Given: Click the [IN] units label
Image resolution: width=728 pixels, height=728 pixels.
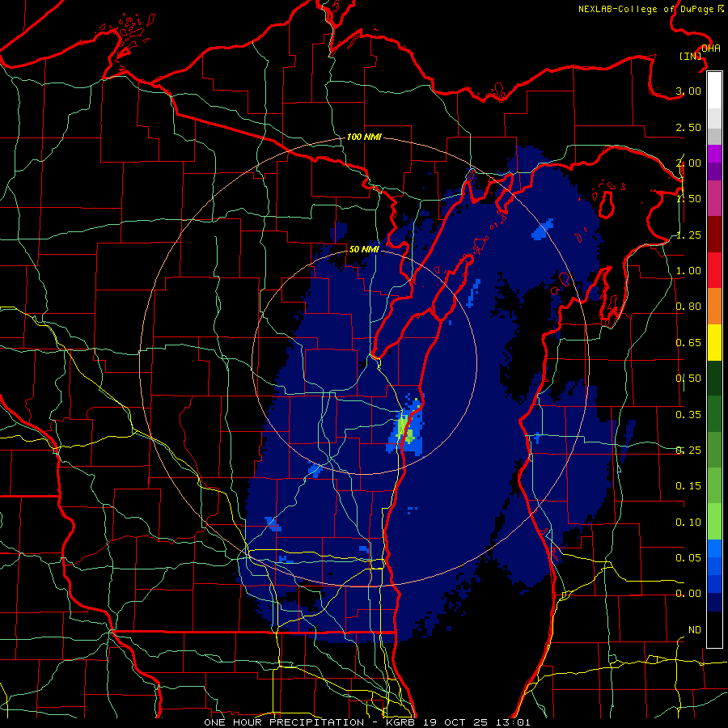Looking at the screenshot, I should coord(691,56).
